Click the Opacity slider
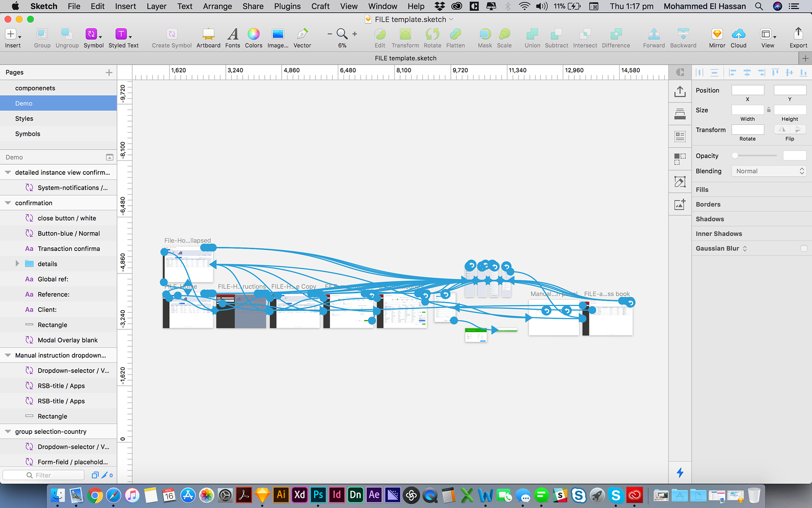 [755, 156]
